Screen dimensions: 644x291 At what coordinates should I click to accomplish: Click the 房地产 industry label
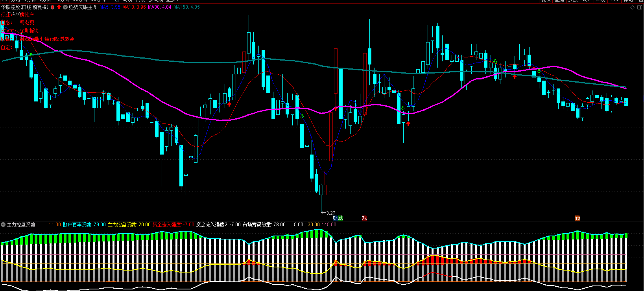click(27, 15)
